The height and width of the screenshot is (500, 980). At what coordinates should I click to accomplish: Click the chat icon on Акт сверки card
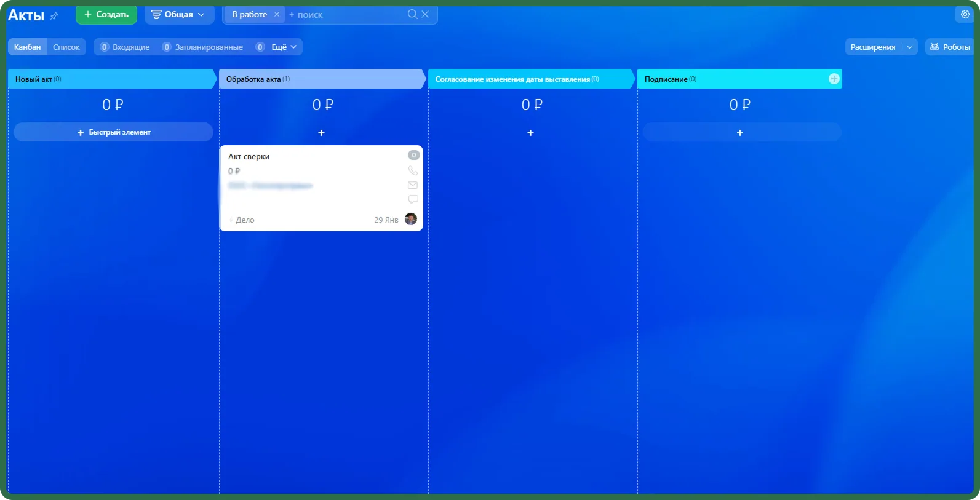pyautogui.click(x=413, y=199)
